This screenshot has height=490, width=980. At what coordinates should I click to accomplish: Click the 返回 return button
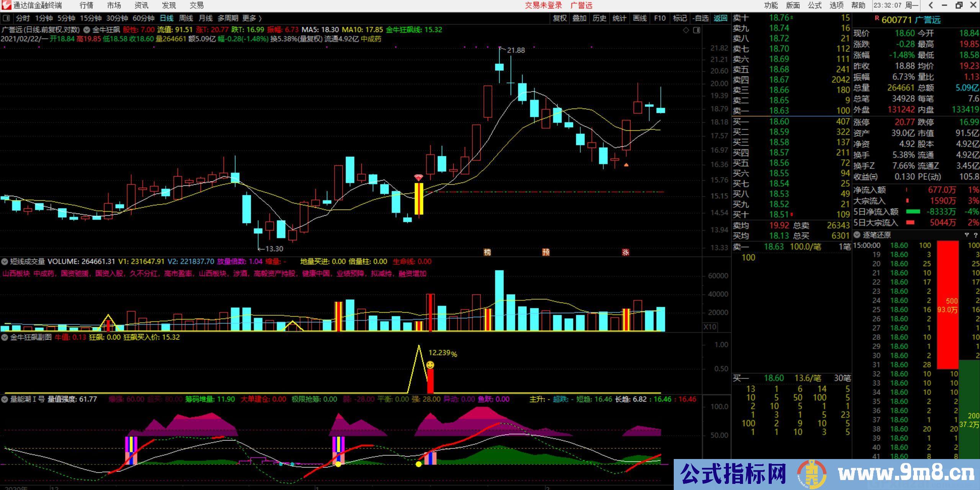[x=720, y=18]
